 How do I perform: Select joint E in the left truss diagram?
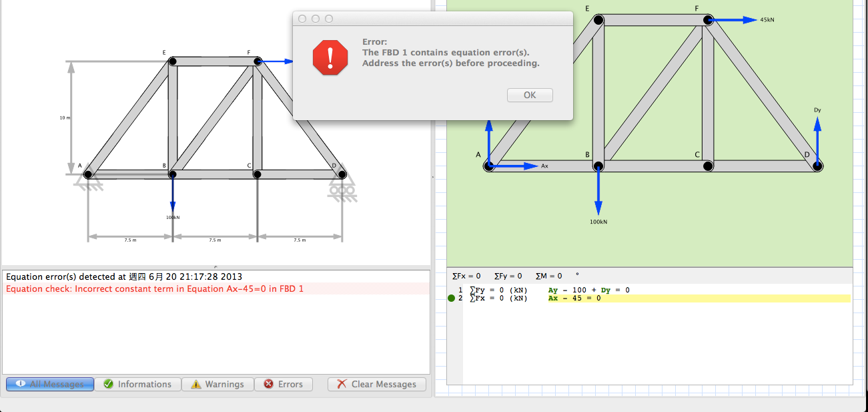tap(173, 62)
